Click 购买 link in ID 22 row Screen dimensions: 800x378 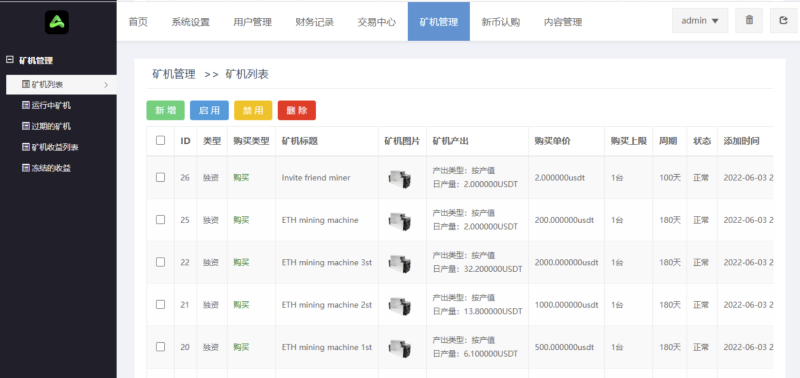[241, 263]
